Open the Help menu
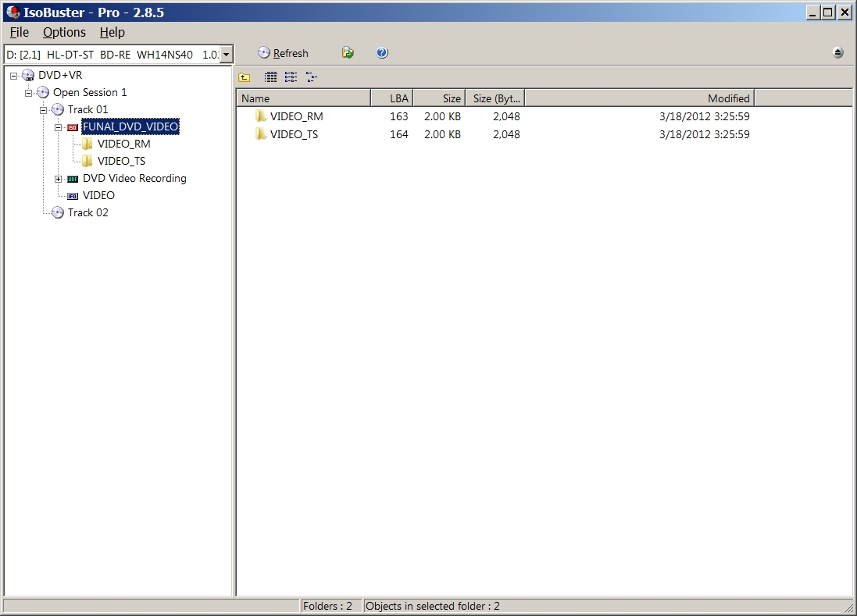 [x=112, y=32]
